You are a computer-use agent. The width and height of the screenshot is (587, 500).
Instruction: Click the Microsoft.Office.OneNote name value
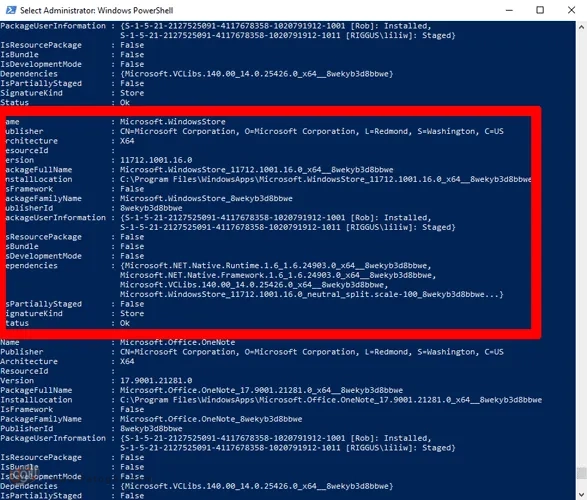point(177,342)
